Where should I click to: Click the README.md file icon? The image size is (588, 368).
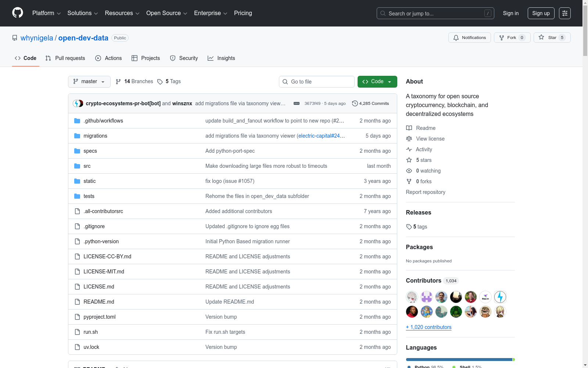pos(77,302)
